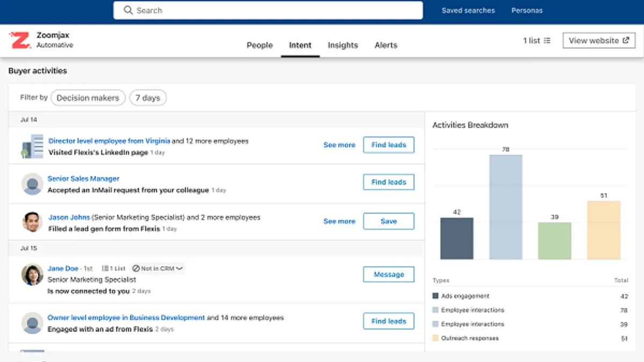Image resolution: width=644 pixels, height=362 pixels.
Task: Click the Zoomjax company name
Action: pos(53,35)
